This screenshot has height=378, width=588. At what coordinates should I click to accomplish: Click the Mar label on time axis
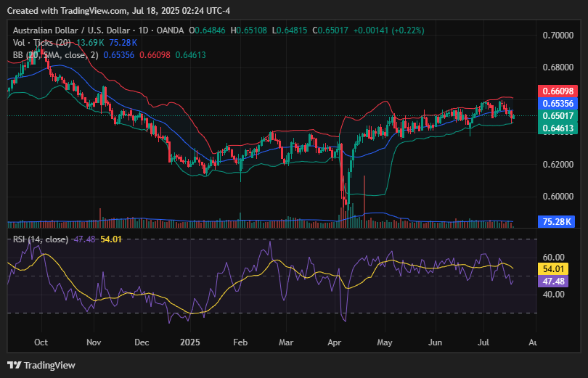tap(286, 342)
